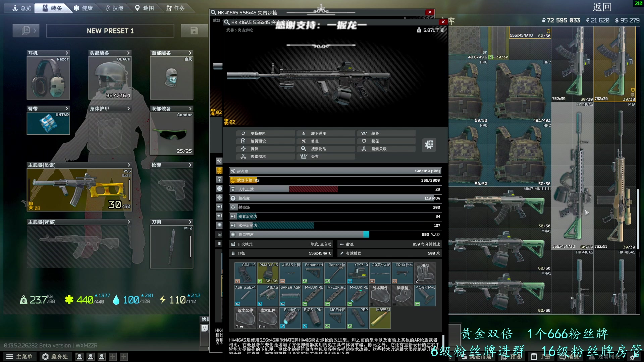
Task: Click 丢弃 discard action
Action: [x=325, y=157]
